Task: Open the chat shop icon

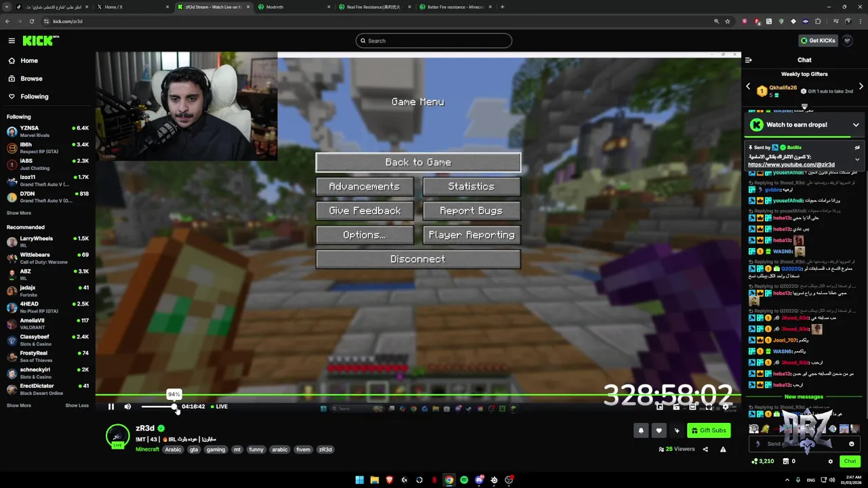Action: pyautogui.click(x=786, y=462)
